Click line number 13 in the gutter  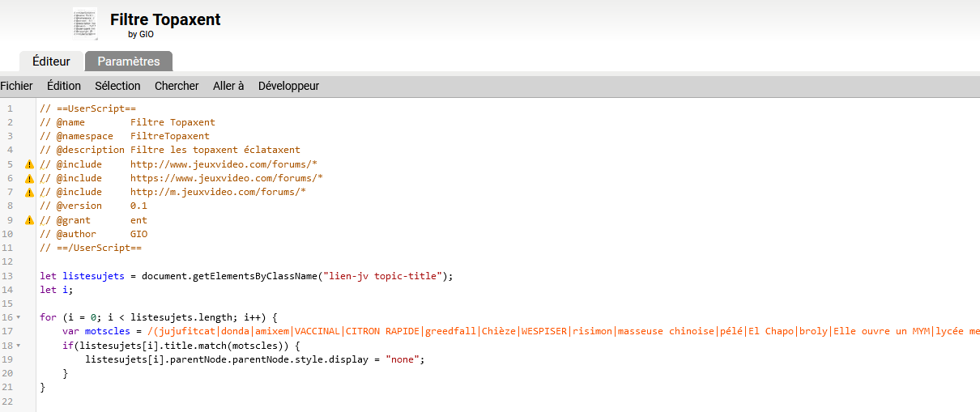point(10,276)
